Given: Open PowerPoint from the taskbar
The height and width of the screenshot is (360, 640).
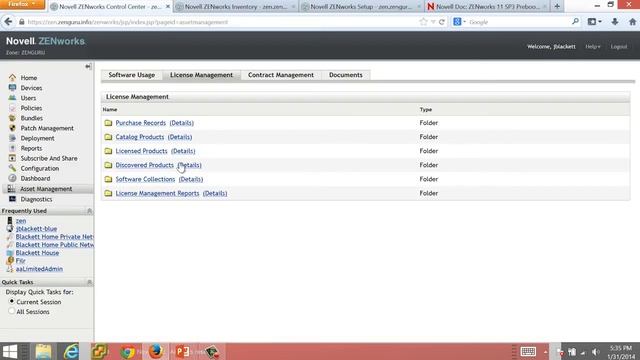Looking at the screenshot, I should (x=182, y=351).
